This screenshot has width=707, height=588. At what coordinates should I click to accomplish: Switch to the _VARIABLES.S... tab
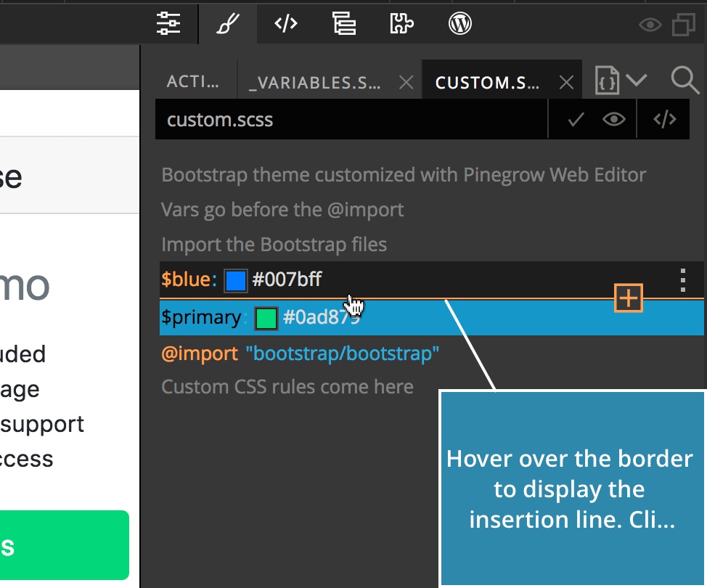click(314, 83)
